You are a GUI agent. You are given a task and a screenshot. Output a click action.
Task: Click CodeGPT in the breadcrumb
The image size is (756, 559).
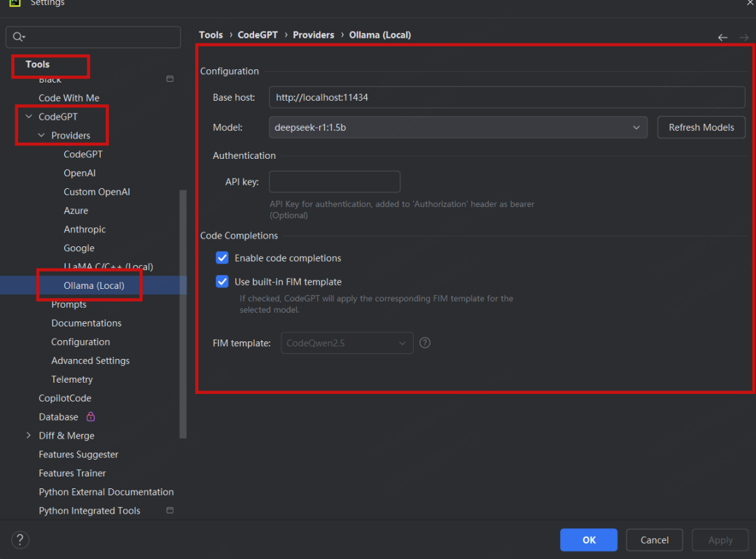click(258, 35)
